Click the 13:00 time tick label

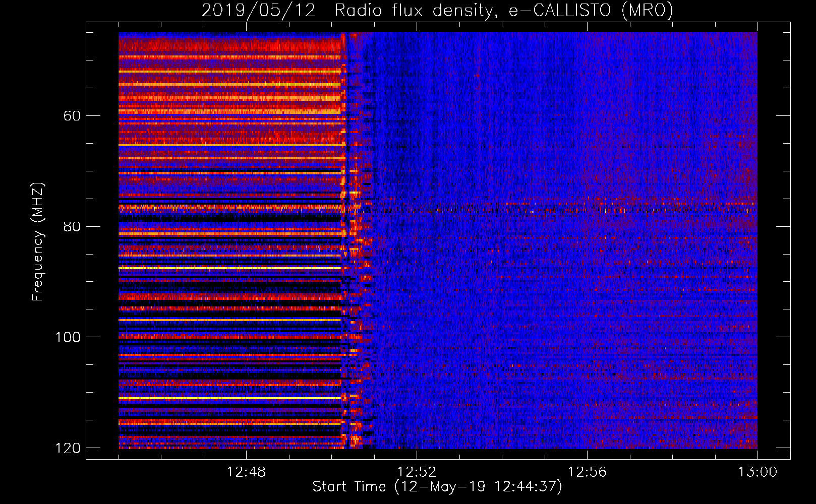[x=757, y=472]
